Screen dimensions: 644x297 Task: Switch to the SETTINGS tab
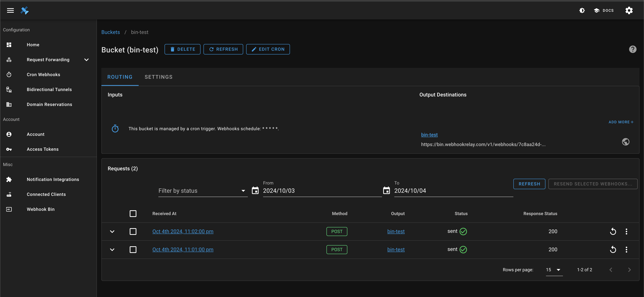pos(159,77)
